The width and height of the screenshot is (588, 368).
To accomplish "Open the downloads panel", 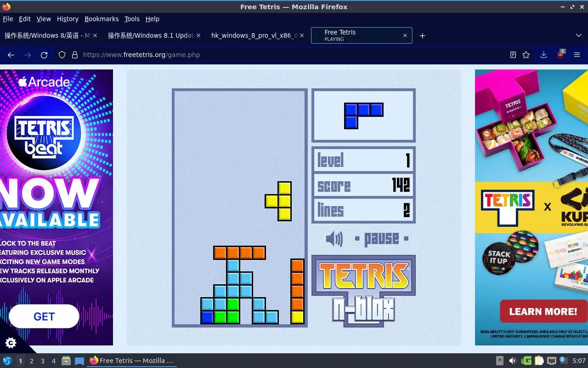I will coord(543,55).
